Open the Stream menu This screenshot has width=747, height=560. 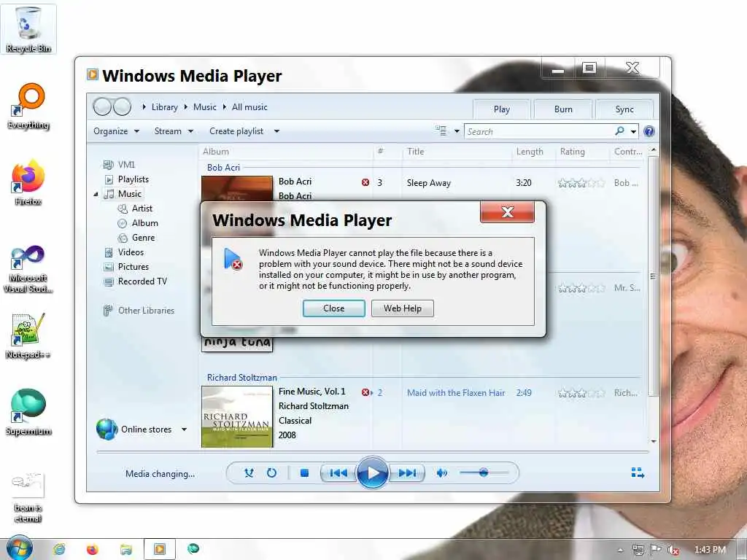pos(174,131)
